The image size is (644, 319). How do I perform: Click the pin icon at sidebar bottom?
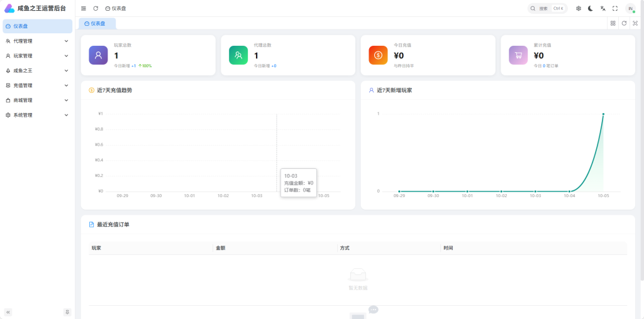(x=67, y=312)
